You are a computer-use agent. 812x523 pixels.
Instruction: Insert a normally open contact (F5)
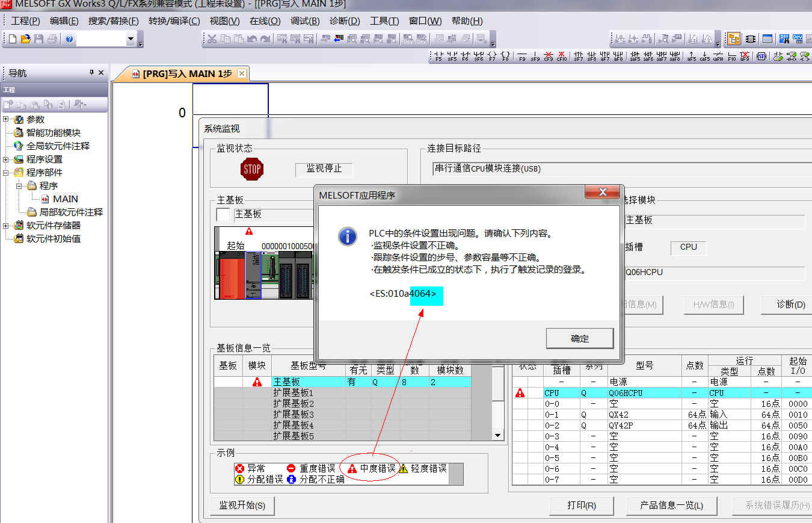[x=438, y=57]
